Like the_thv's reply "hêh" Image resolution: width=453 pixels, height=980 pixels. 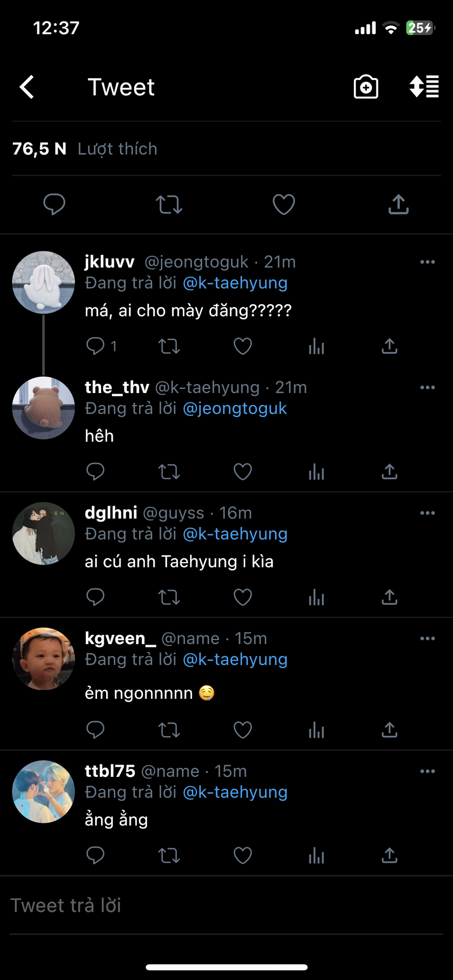click(243, 472)
